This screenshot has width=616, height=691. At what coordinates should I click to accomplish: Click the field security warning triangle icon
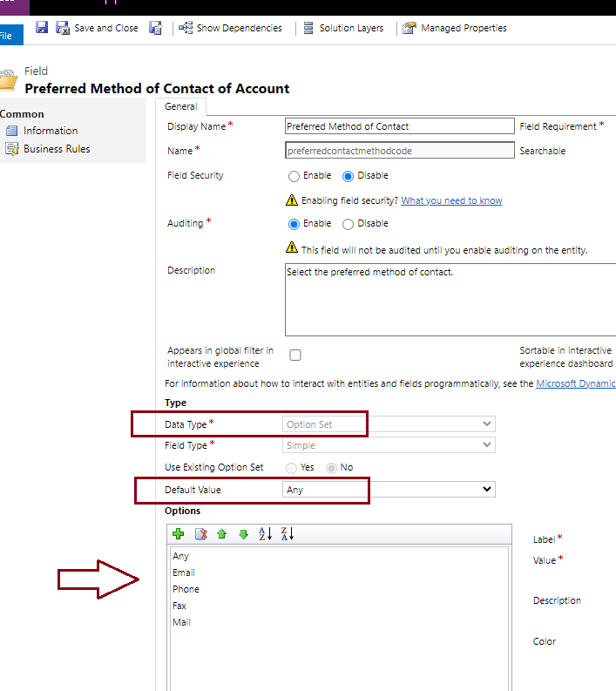click(292, 200)
